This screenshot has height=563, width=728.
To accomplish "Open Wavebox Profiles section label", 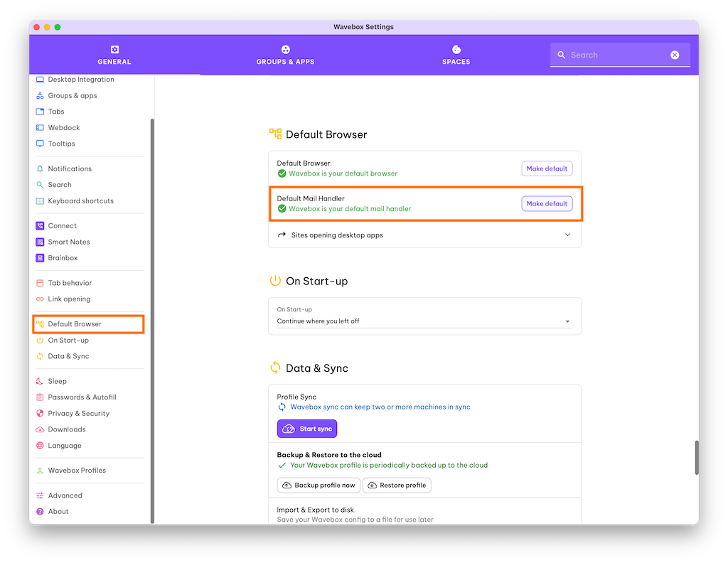I will 77,470.
